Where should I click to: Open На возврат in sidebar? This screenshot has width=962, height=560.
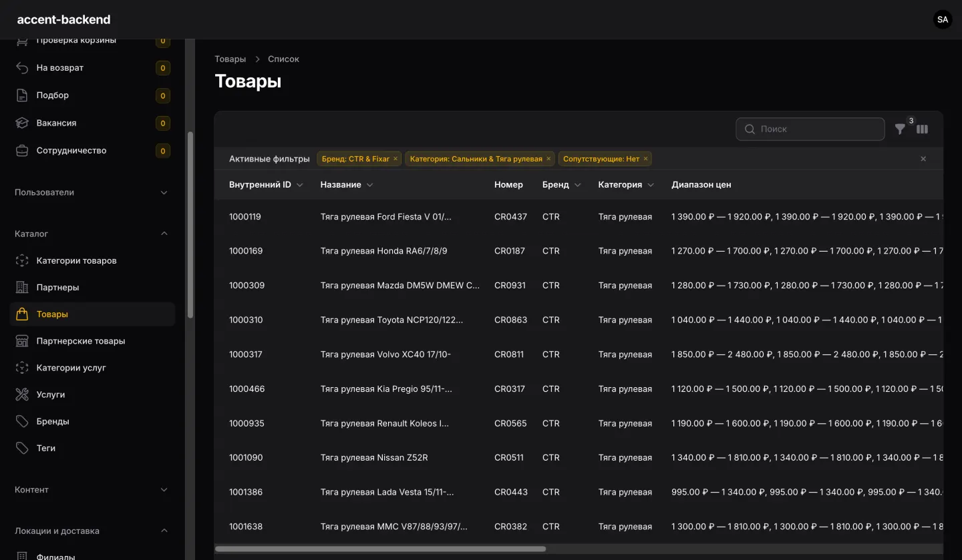pos(92,67)
